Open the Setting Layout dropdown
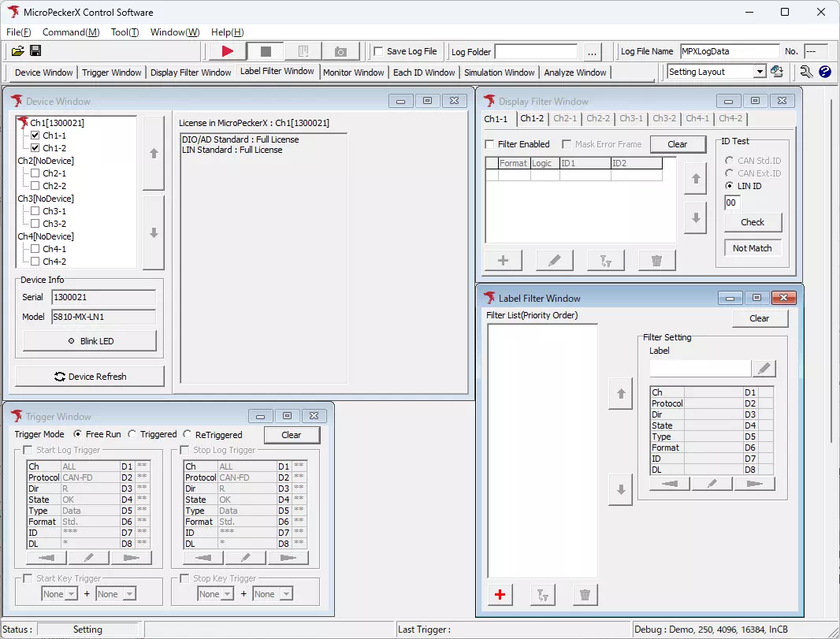This screenshot has width=840, height=639. pyautogui.click(x=760, y=72)
